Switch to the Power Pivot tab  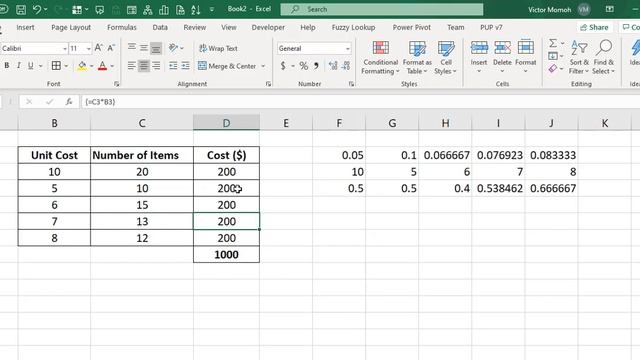tap(411, 27)
